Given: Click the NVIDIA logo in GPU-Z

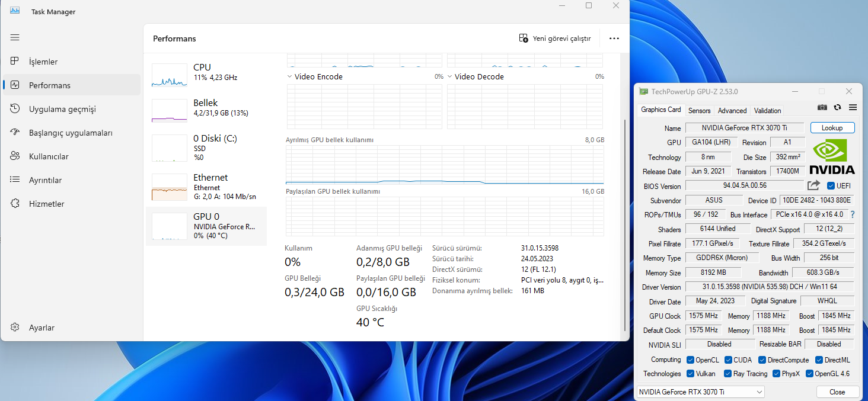Looking at the screenshot, I should 832,156.
